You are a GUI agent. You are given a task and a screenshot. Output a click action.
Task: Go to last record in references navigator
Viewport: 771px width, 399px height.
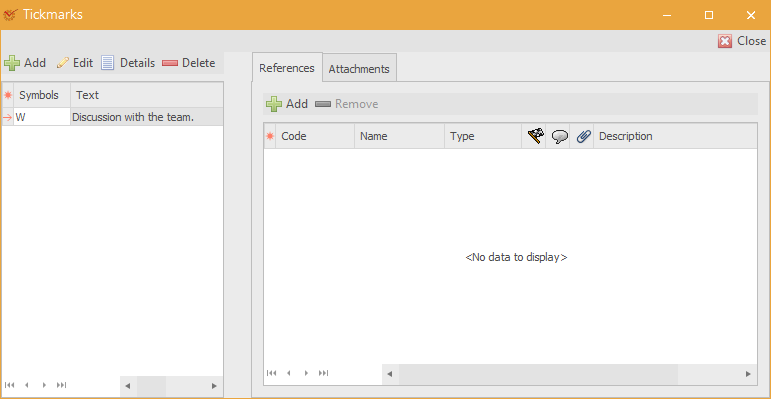click(324, 373)
